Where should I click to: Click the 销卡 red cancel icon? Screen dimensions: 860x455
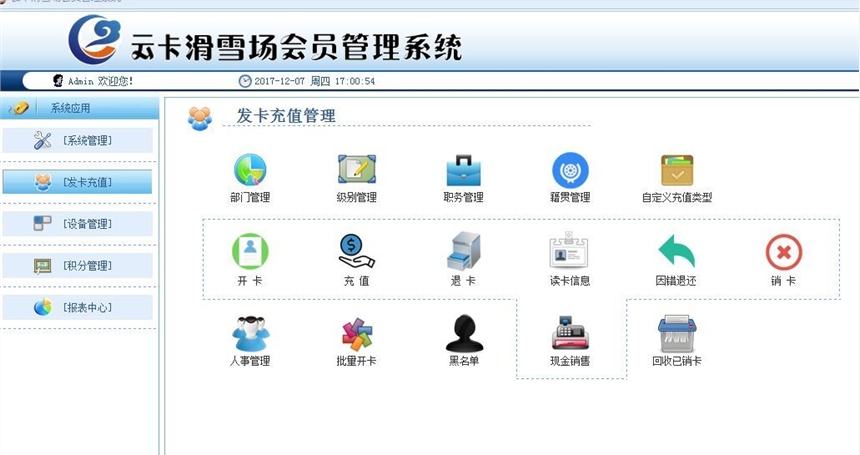[783, 252]
